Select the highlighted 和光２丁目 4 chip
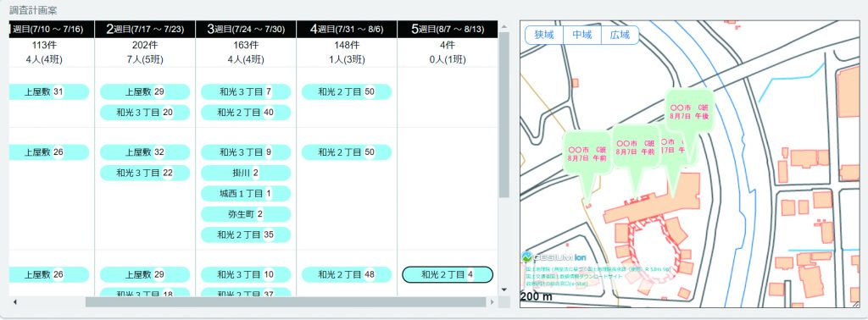The height and width of the screenshot is (320, 868). pyautogui.click(x=448, y=274)
